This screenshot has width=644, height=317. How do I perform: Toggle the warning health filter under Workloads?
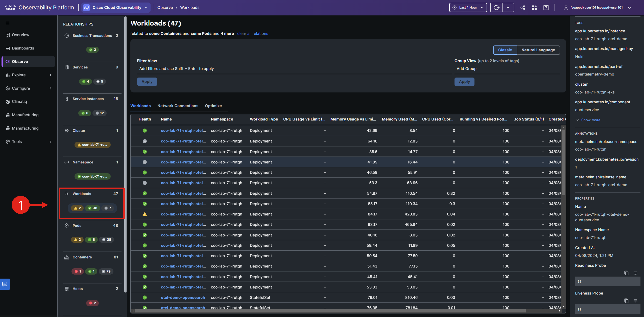click(x=77, y=208)
